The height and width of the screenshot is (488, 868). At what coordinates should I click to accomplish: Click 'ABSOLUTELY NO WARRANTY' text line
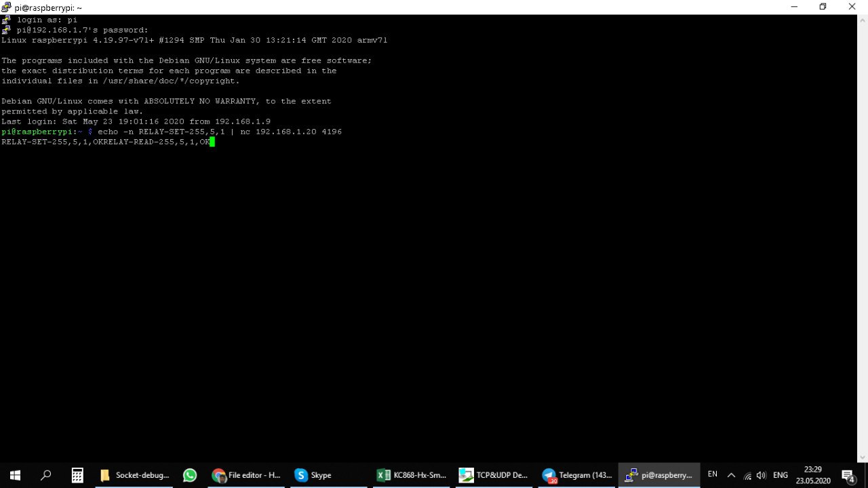click(x=166, y=101)
